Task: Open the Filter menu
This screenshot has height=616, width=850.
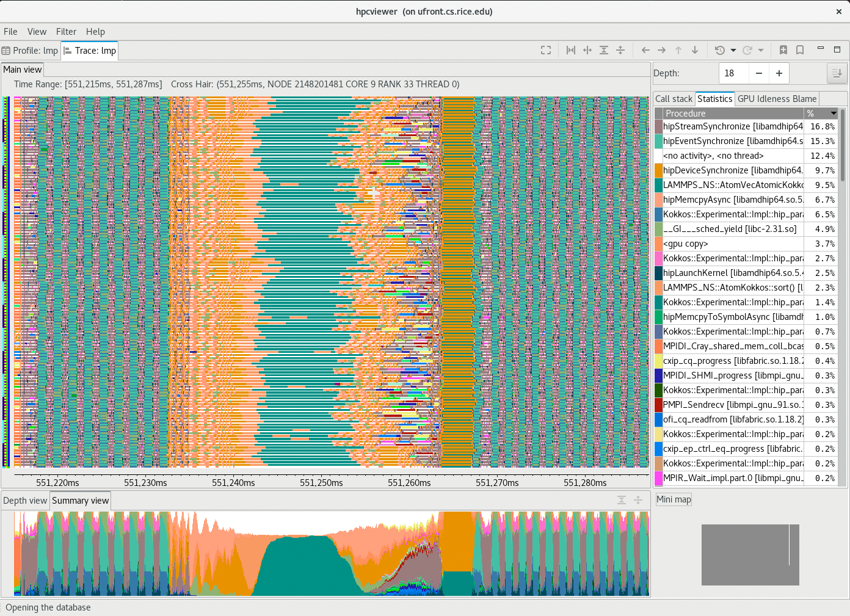Action: (x=66, y=32)
